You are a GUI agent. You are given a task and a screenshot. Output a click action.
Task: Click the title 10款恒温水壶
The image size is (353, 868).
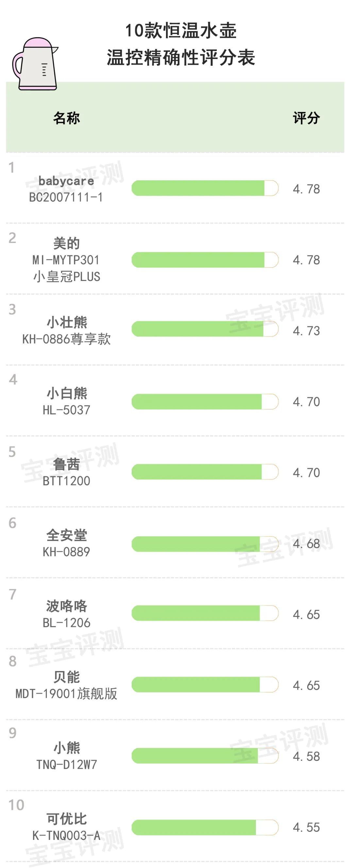(x=181, y=31)
